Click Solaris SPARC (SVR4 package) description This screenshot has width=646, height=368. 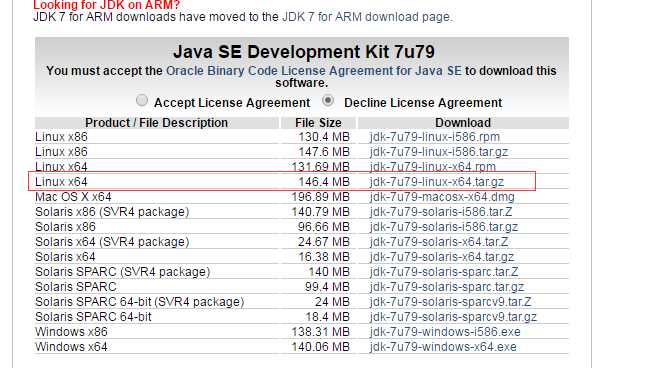[x=123, y=272]
